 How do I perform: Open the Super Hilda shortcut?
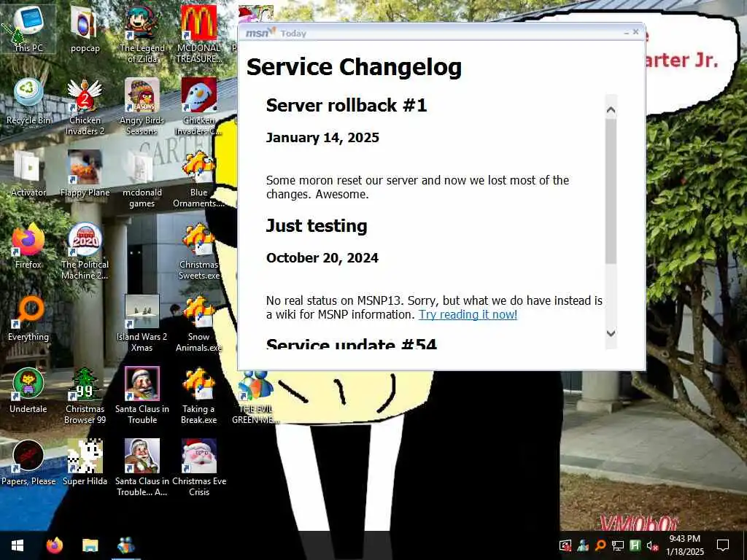[85, 463]
